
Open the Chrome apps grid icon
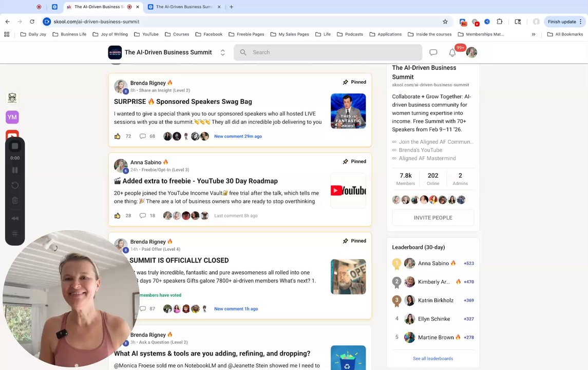pos(7,34)
